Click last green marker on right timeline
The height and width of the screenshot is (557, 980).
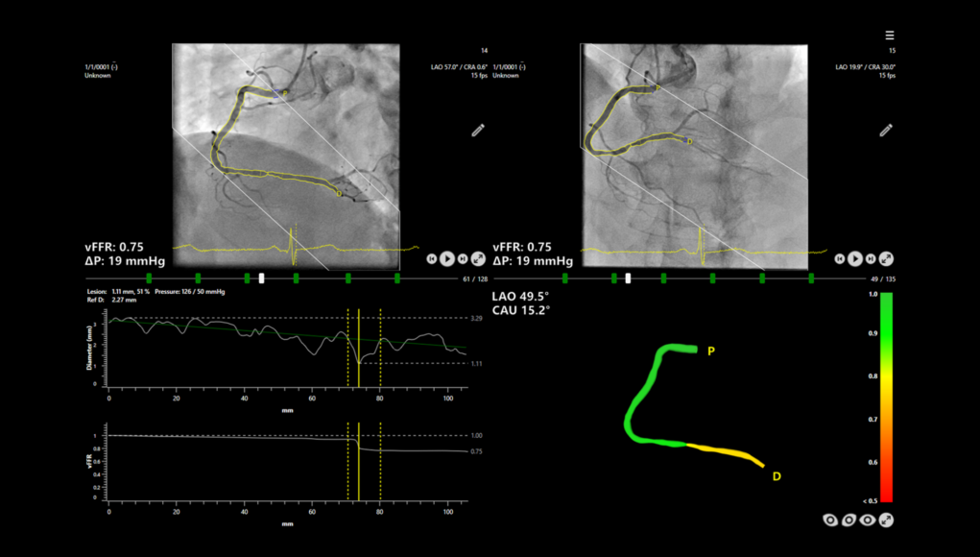pos(811,278)
